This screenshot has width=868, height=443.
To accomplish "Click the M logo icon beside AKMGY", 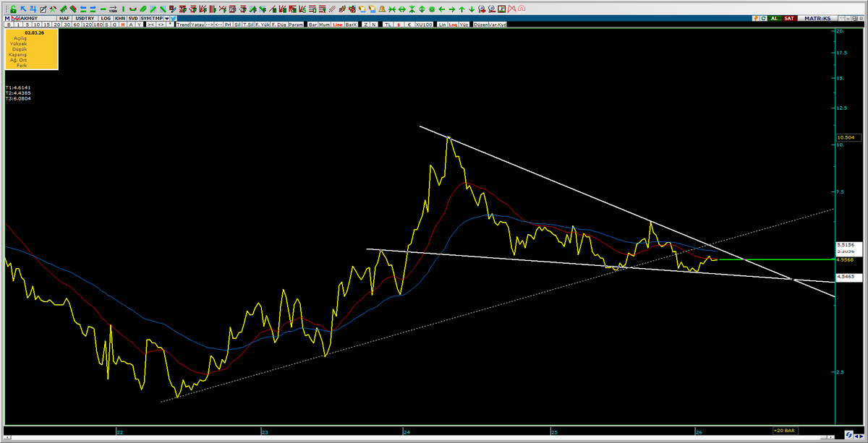I will pyautogui.click(x=7, y=18).
